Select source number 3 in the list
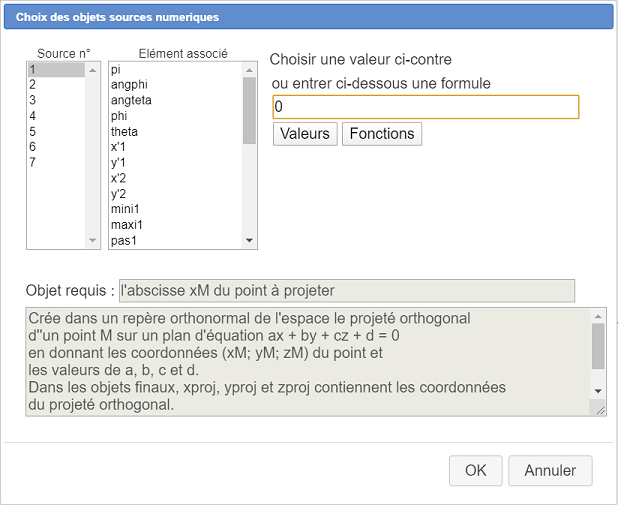 click(x=56, y=100)
